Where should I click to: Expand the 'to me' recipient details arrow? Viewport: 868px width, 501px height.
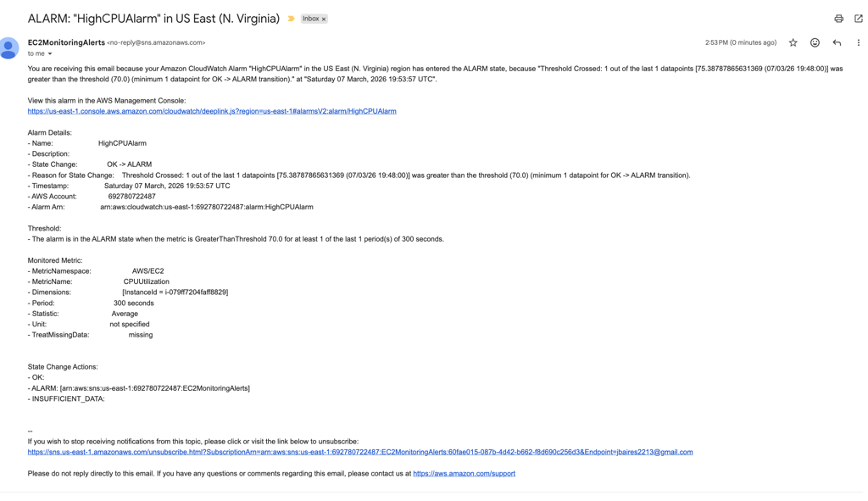coord(50,54)
